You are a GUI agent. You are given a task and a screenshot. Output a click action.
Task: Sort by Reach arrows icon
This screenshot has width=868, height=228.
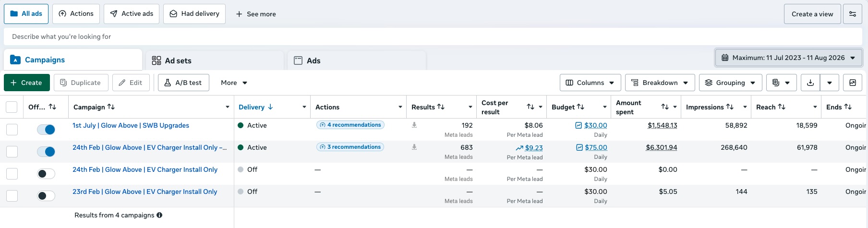pos(782,107)
